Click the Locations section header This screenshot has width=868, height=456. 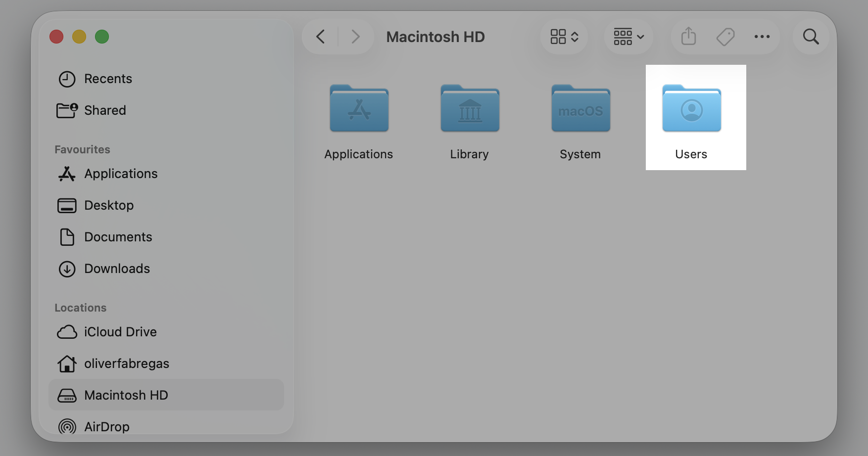tap(81, 308)
